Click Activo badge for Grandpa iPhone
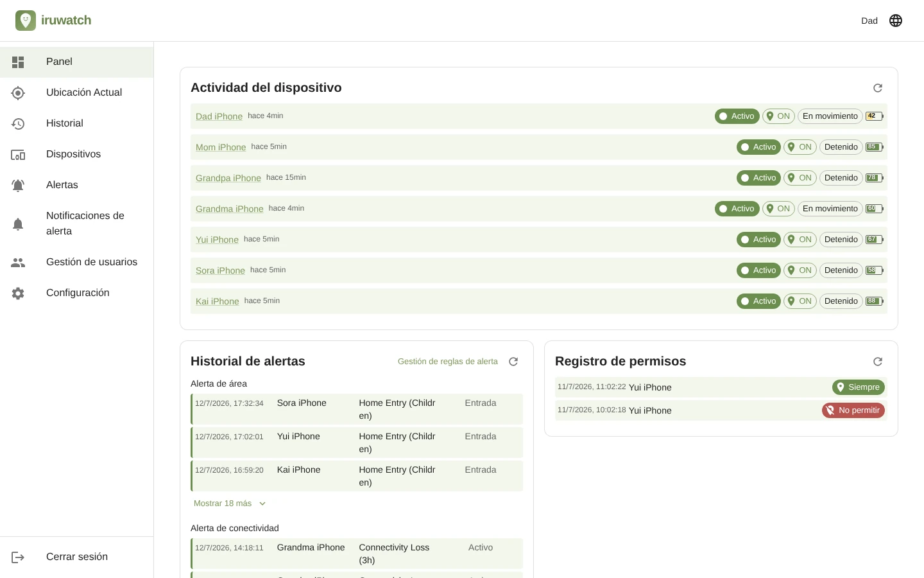The image size is (924, 578). point(758,178)
